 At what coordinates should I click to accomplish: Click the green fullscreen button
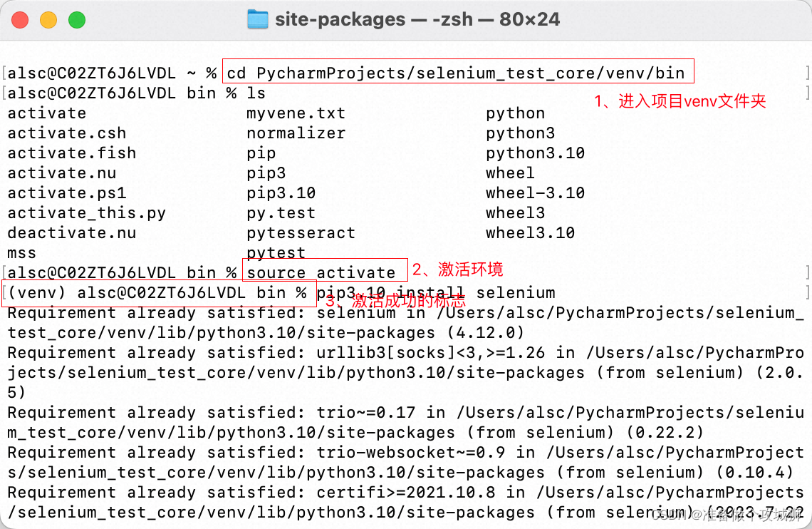(x=76, y=19)
